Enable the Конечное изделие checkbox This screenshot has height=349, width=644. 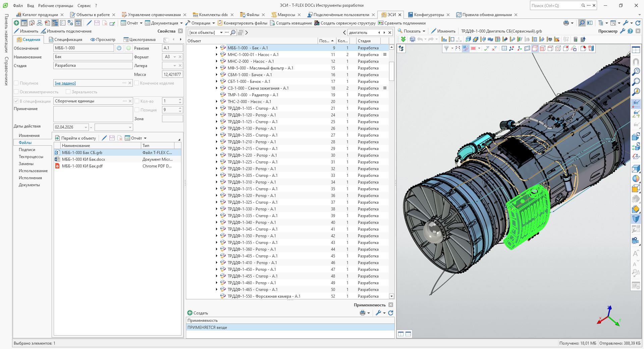pos(137,83)
